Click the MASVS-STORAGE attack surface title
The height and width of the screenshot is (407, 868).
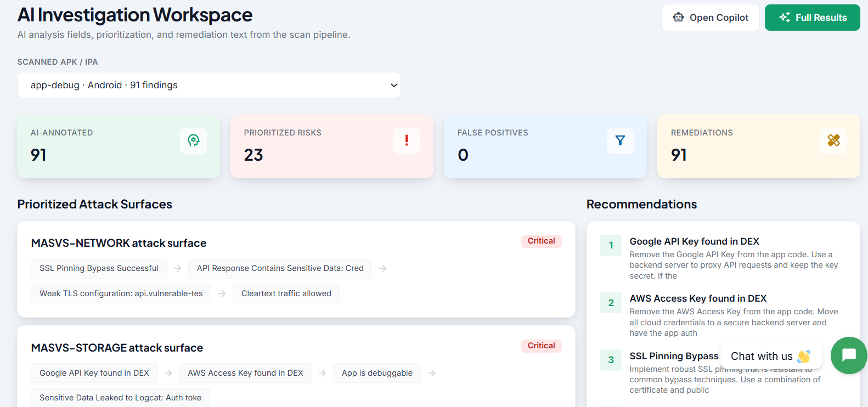pyautogui.click(x=117, y=348)
